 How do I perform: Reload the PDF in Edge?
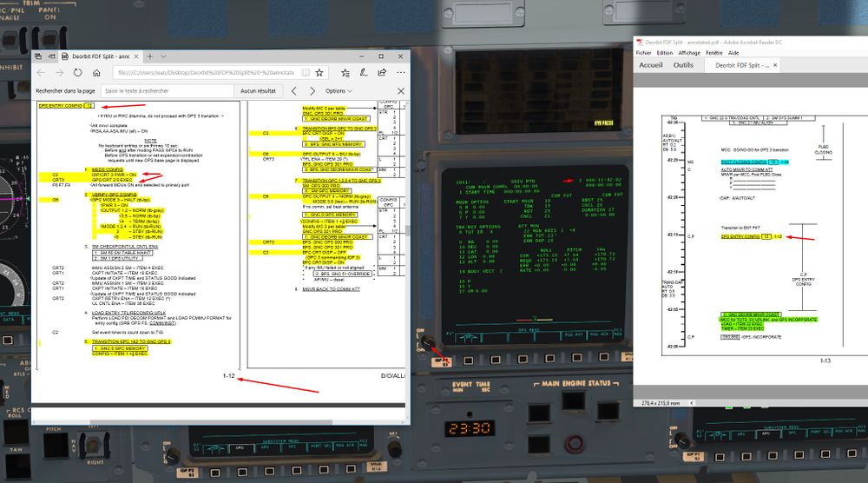coord(77,73)
